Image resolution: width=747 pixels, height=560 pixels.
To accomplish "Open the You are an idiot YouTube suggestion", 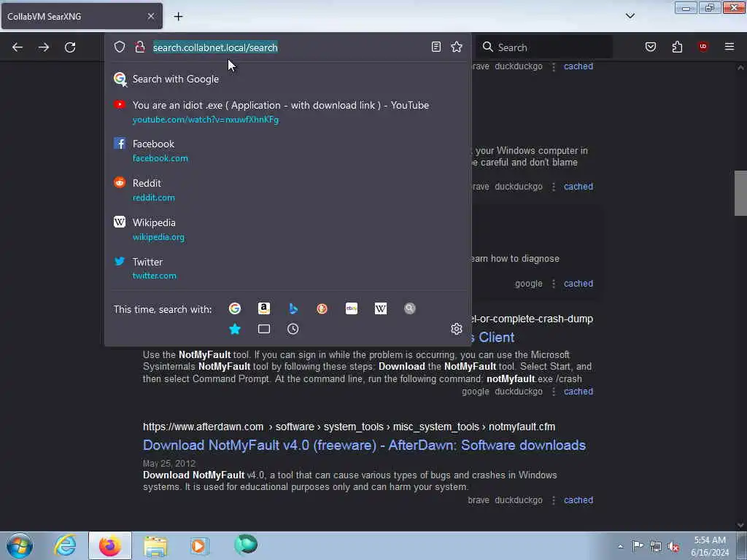I will point(287,112).
